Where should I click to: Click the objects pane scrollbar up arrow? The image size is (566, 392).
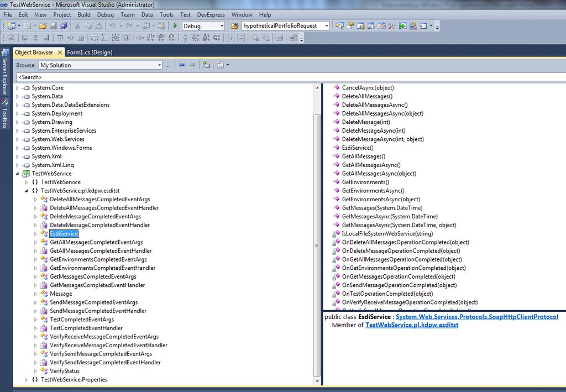click(317, 88)
